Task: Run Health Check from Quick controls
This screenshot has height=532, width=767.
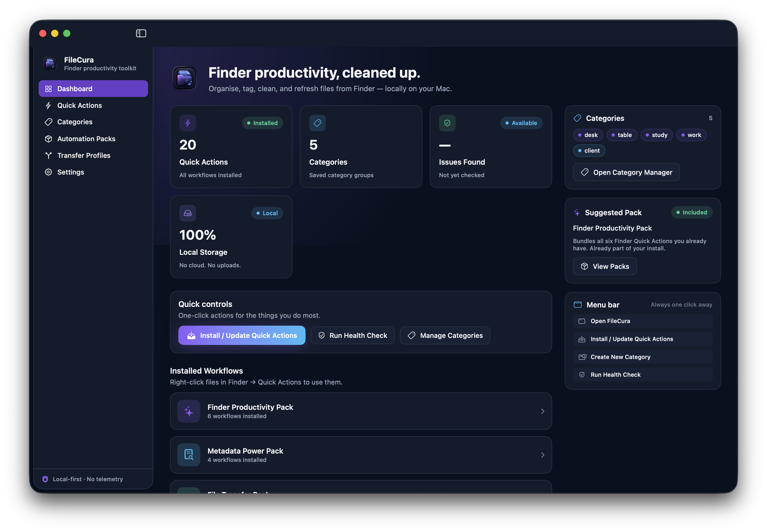Action: (353, 335)
